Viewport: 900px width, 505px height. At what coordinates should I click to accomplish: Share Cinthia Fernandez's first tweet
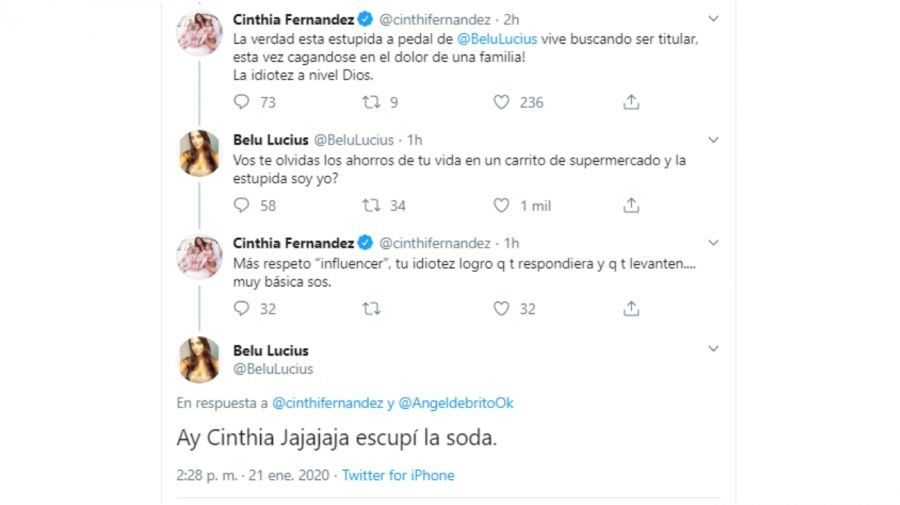click(631, 102)
